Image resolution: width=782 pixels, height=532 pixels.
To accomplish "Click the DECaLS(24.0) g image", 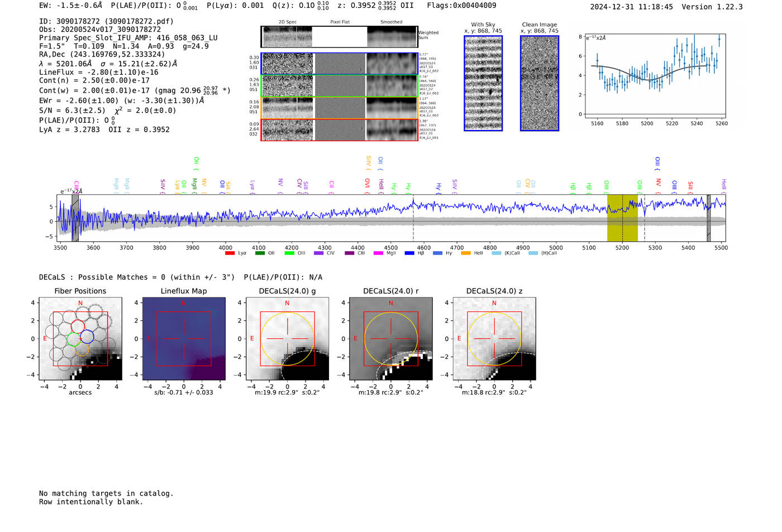I will (288, 339).
